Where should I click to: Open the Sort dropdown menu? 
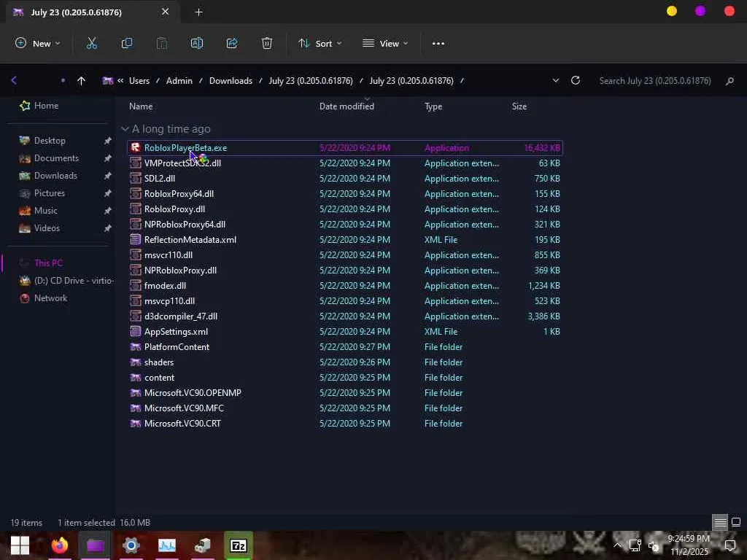pyautogui.click(x=320, y=43)
